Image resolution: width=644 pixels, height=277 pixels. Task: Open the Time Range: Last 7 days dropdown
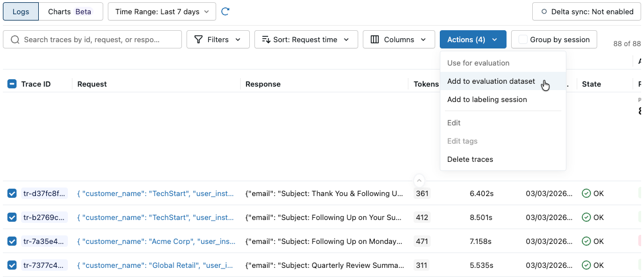(x=162, y=12)
